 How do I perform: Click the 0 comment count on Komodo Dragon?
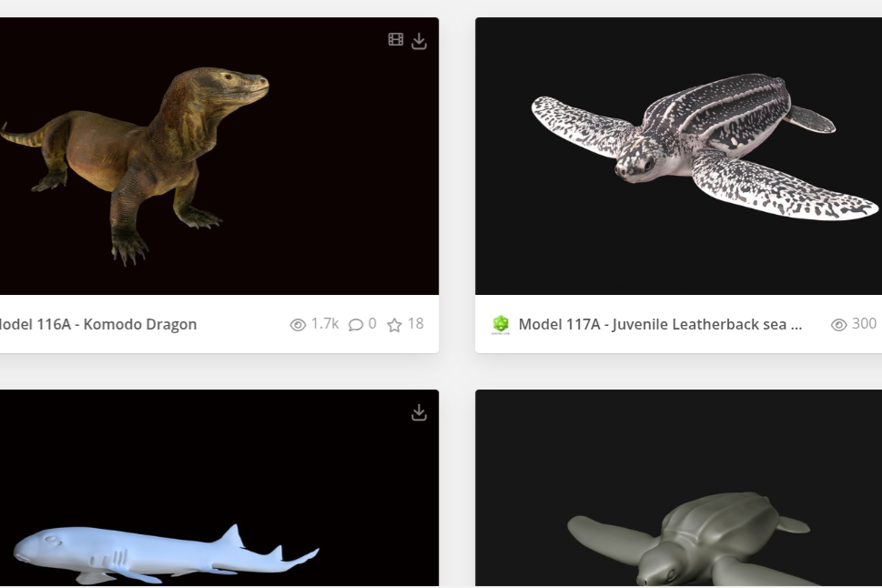click(371, 323)
